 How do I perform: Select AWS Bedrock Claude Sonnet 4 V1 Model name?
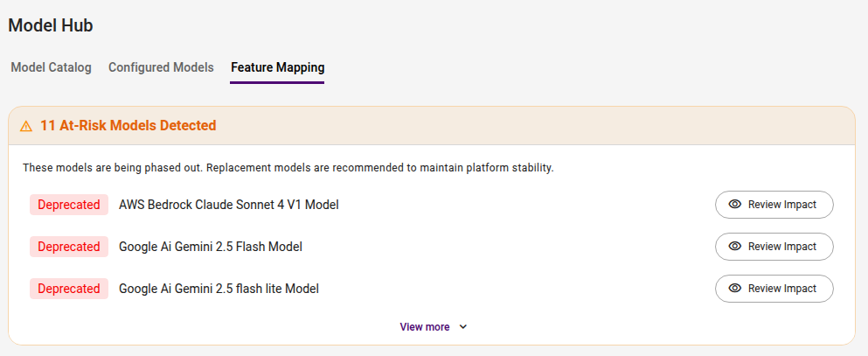pos(229,205)
